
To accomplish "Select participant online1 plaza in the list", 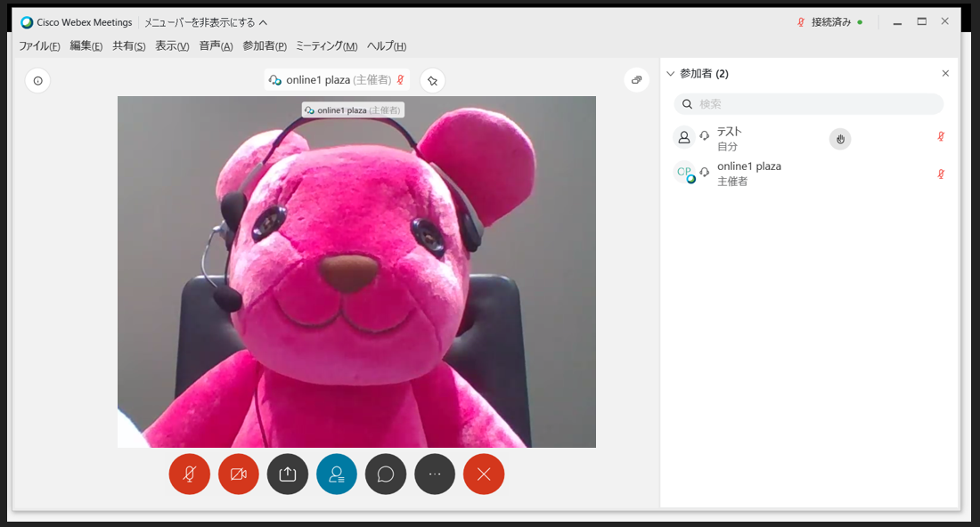I will (x=809, y=174).
